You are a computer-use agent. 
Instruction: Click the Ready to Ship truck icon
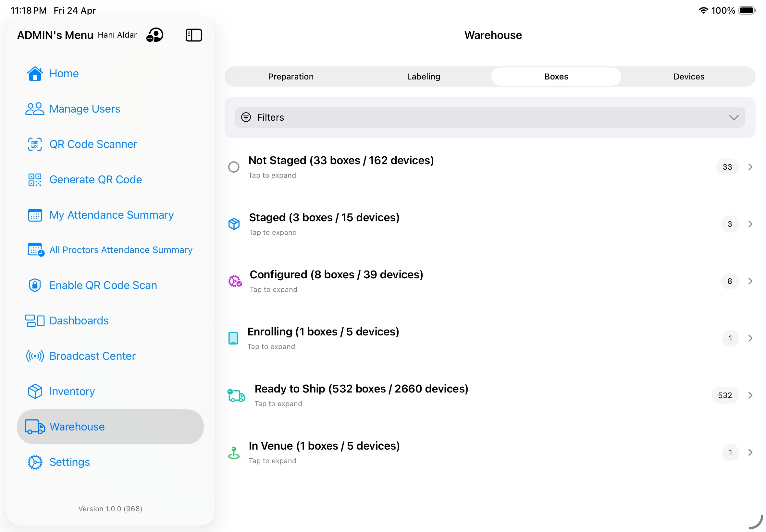click(236, 396)
